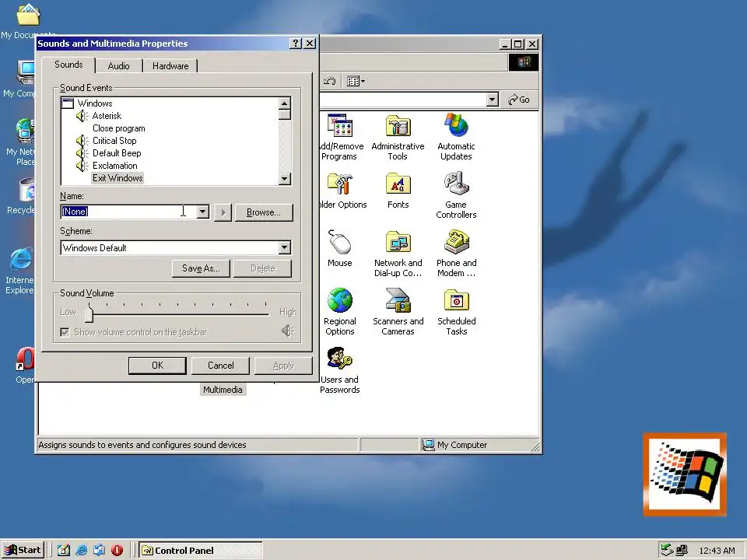Open Automatic Updates icon
The width and height of the screenshot is (747, 560).
click(457, 126)
